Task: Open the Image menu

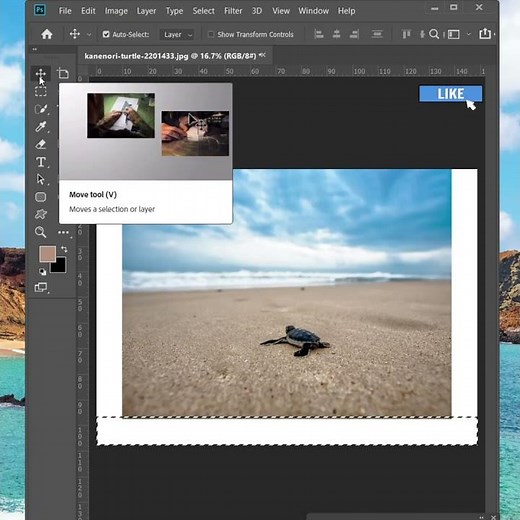Action: click(116, 11)
